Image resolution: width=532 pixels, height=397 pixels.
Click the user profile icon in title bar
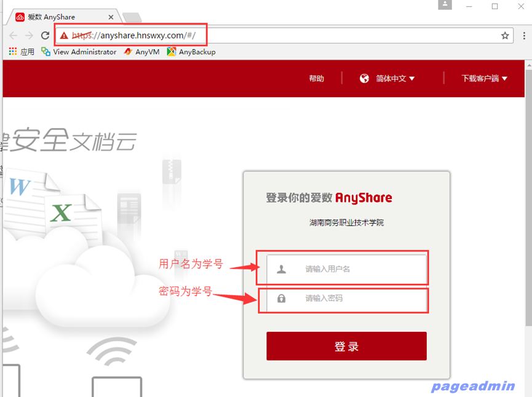click(x=445, y=6)
